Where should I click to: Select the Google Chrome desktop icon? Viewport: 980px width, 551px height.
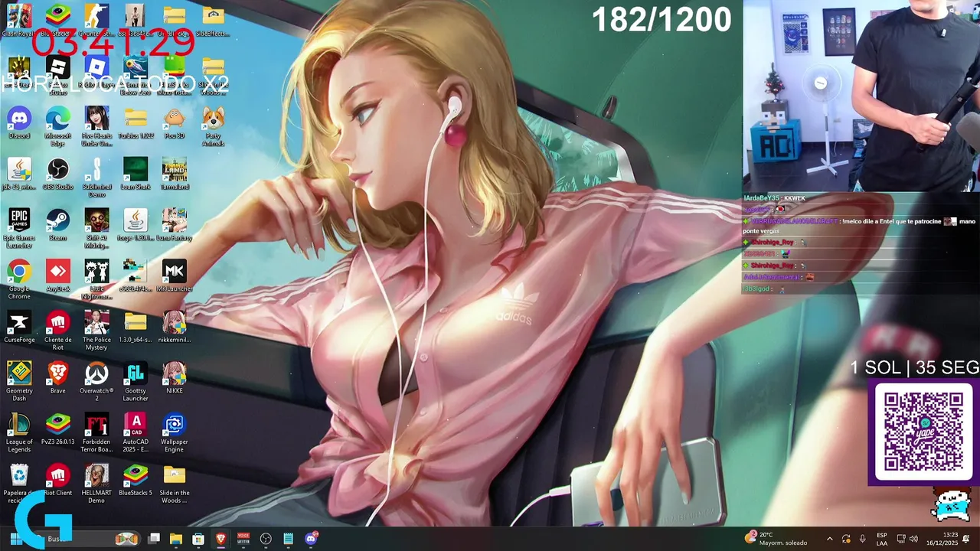coord(19,279)
